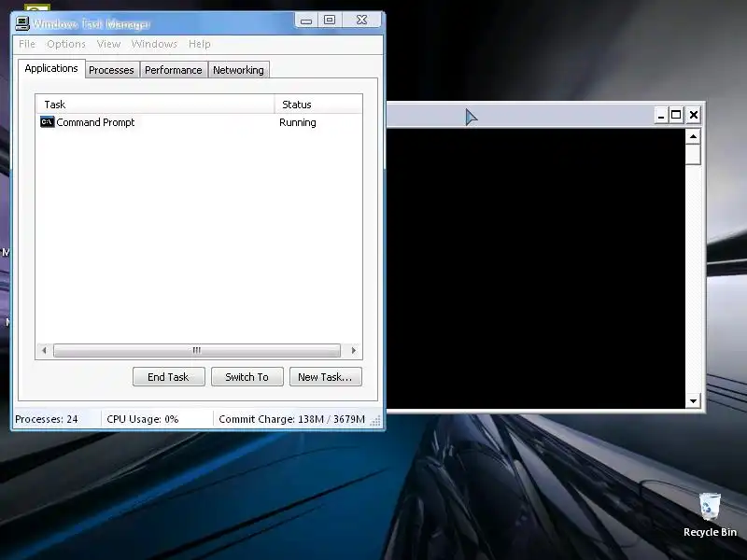Click the Running status cell
The image size is (747, 560).
(x=297, y=122)
